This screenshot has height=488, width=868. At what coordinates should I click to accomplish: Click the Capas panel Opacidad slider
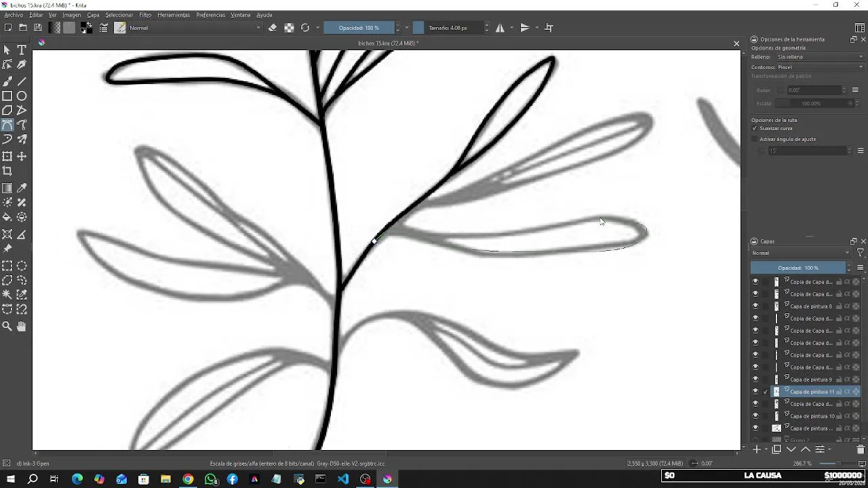(798, 268)
